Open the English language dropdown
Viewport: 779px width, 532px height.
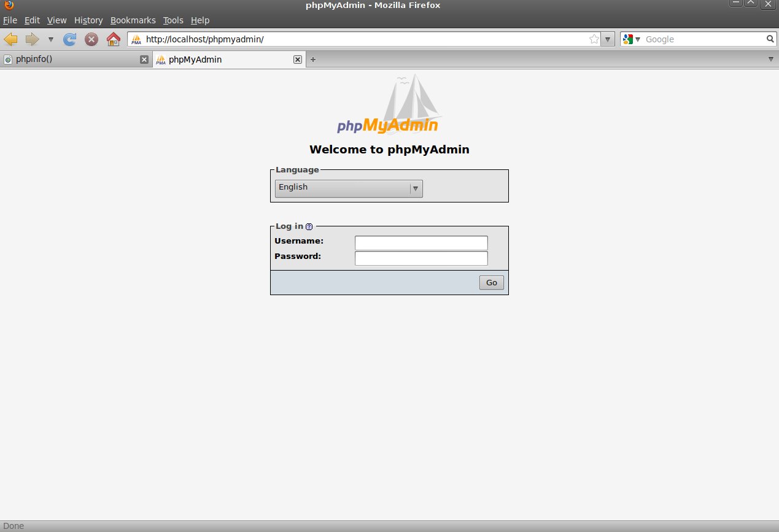[x=349, y=188]
